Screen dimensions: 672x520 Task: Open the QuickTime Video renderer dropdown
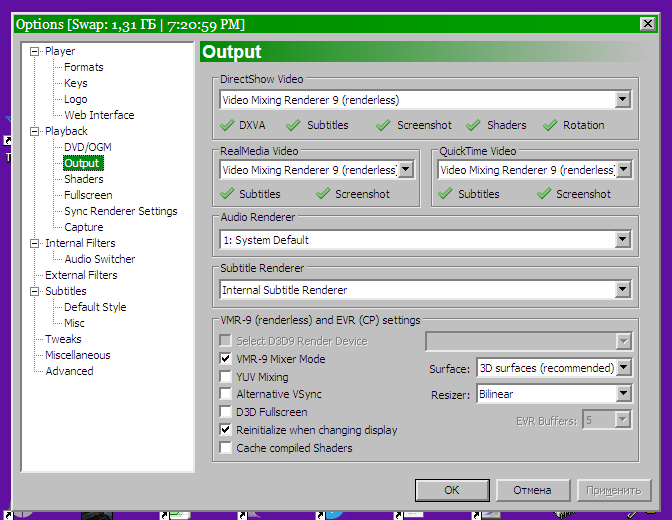click(624, 169)
